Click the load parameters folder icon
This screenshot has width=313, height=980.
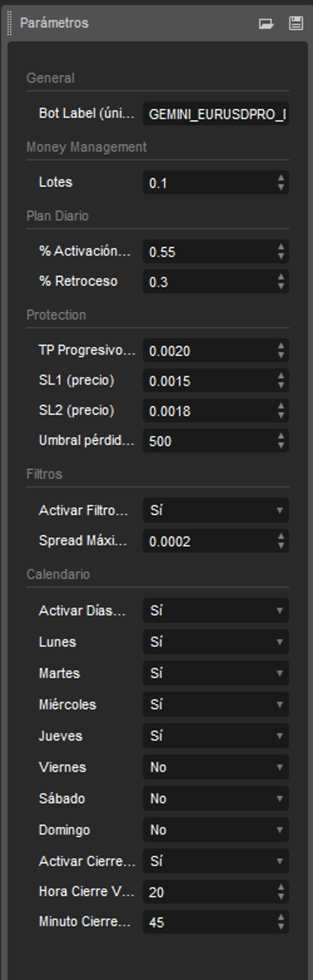266,23
